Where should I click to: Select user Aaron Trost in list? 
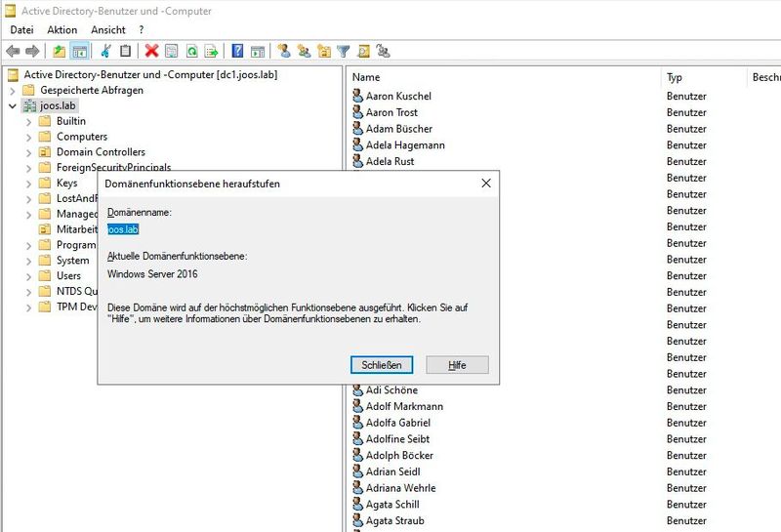[391, 112]
